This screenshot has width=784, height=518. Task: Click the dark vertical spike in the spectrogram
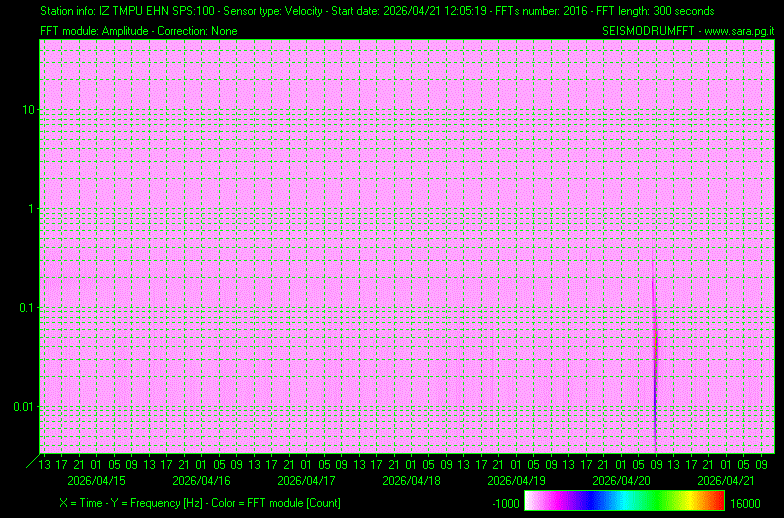pos(655,370)
